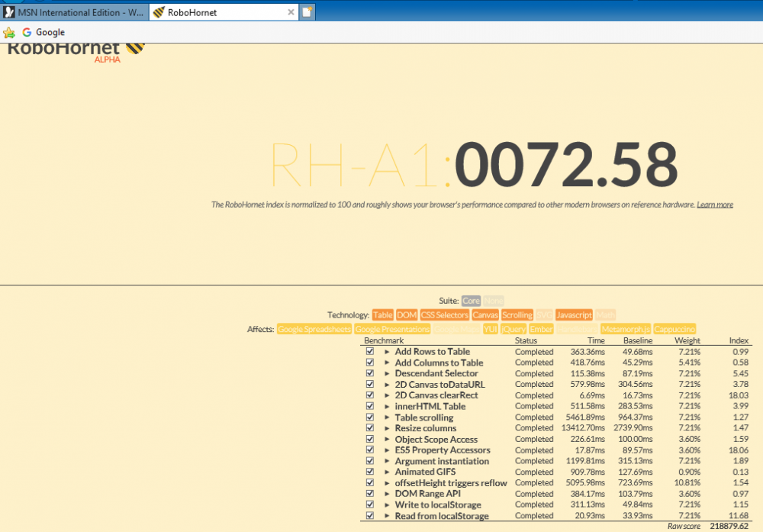This screenshot has width=763, height=532.
Task: Uncheck the Table scrolling benchmark
Action: click(x=370, y=417)
